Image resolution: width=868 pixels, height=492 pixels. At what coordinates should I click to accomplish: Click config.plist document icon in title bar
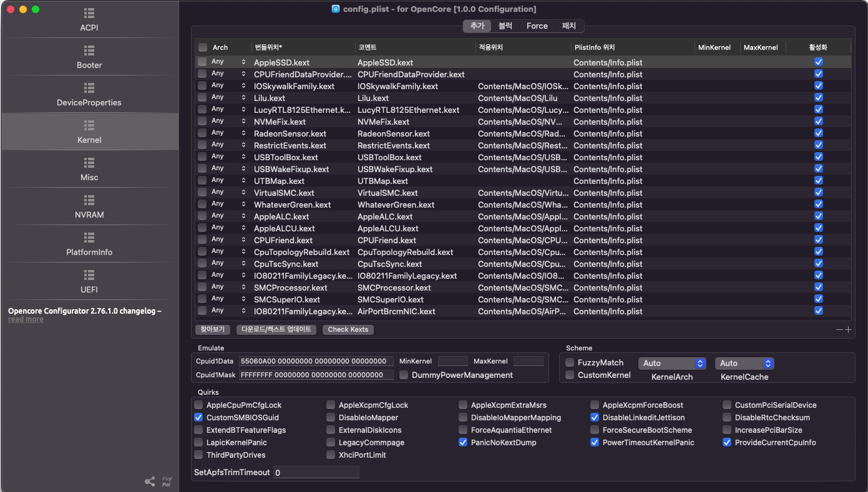point(336,9)
